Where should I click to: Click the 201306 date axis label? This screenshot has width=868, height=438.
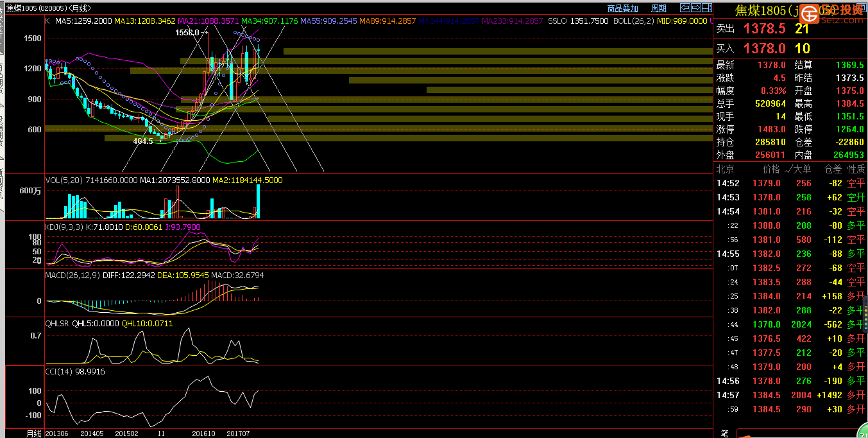point(56,434)
